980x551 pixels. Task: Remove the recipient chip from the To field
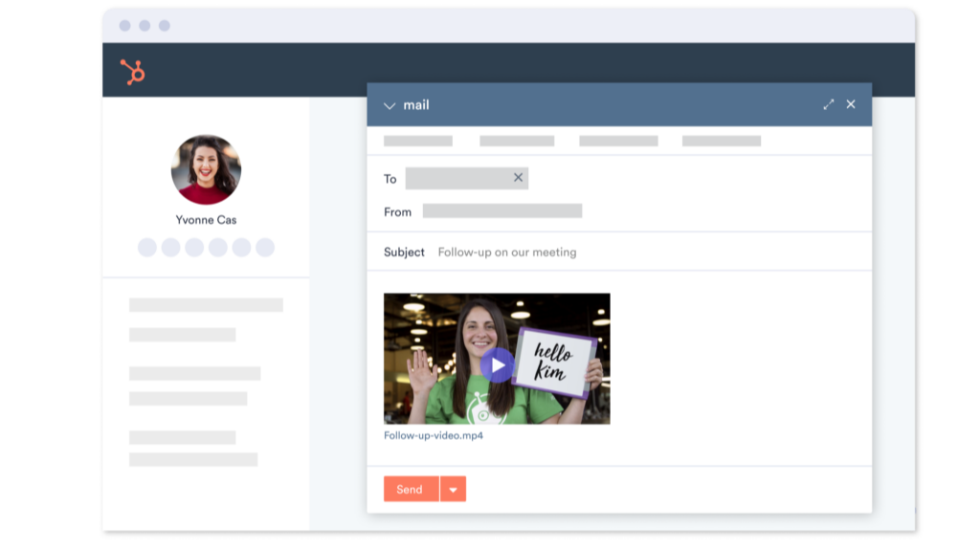[x=518, y=178]
